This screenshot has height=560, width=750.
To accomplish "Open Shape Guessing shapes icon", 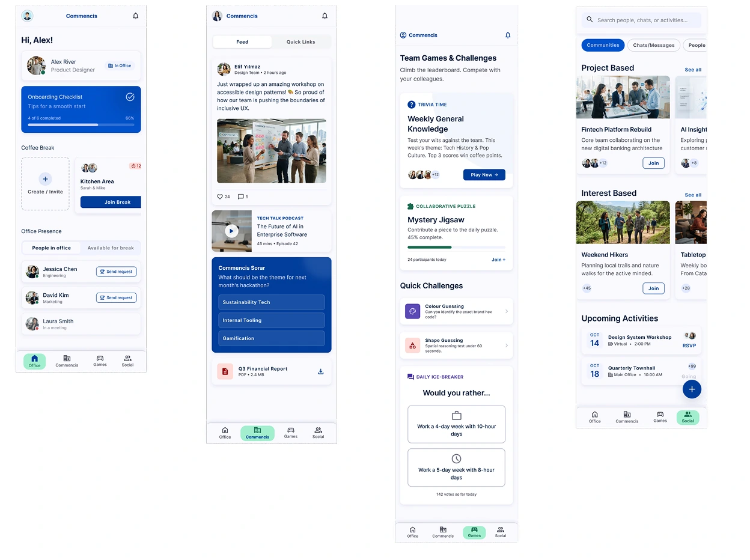I will pyautogui.click(x=412, y=345).
